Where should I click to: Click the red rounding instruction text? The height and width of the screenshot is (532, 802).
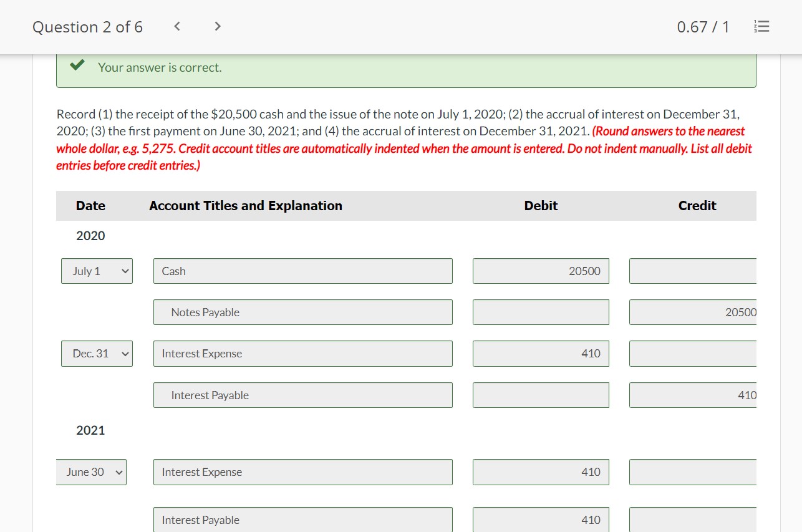tap(404, 148)
